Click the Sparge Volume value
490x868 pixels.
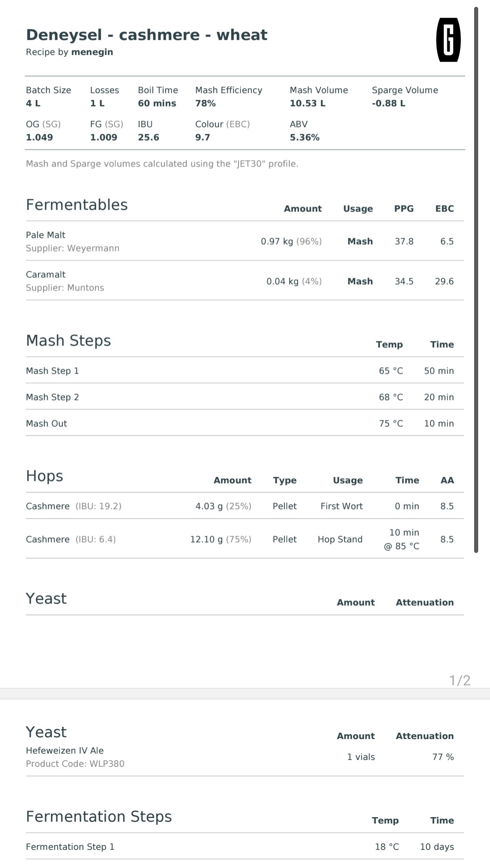tap(388, 103)
